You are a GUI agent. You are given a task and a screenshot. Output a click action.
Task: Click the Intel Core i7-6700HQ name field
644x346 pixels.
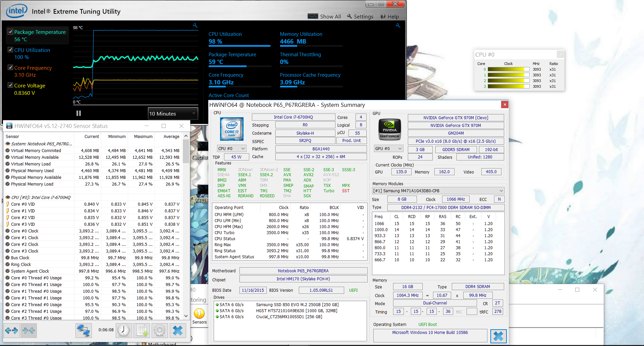pyautogui.click(x=293, y=117)
